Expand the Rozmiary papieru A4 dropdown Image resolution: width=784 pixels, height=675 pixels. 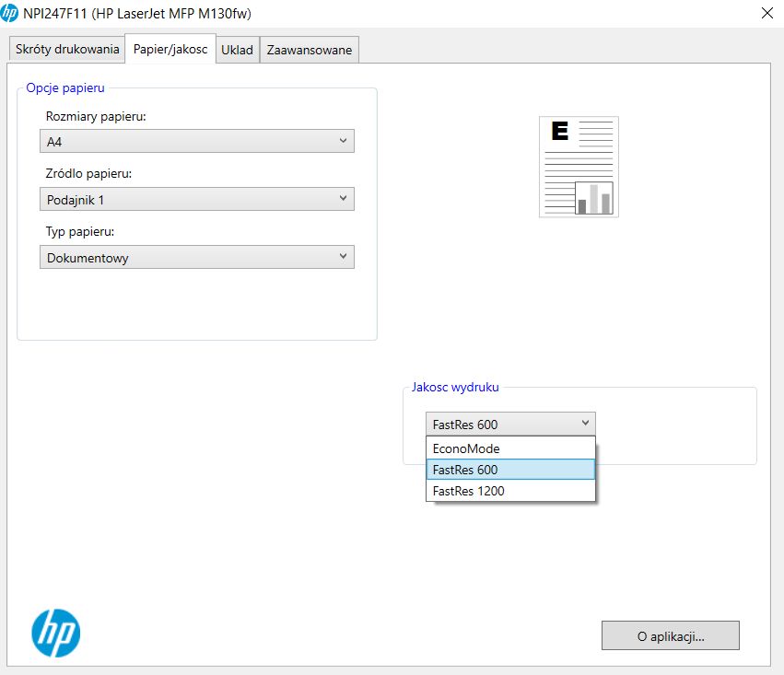pyautogui.click(x=197, y=142)
